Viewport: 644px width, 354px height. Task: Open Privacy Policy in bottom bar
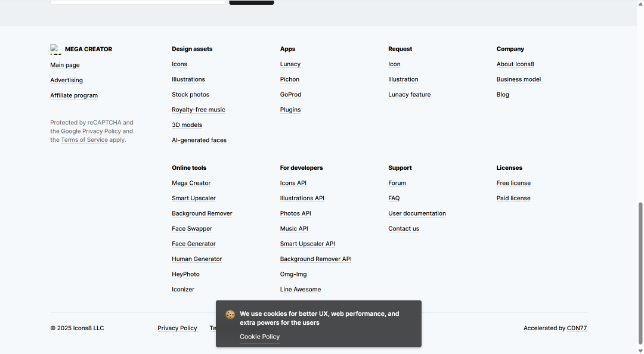pos(177,328)
